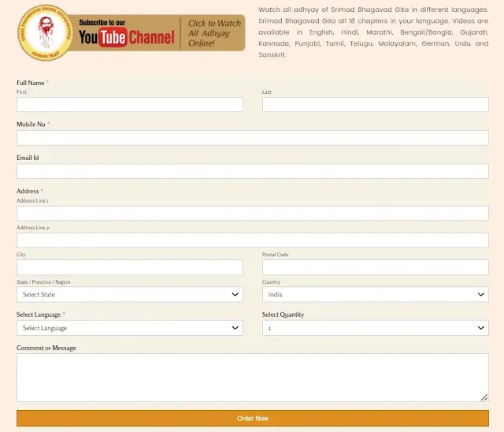
Task: Click the Postal Code input field
Action: 376,267
